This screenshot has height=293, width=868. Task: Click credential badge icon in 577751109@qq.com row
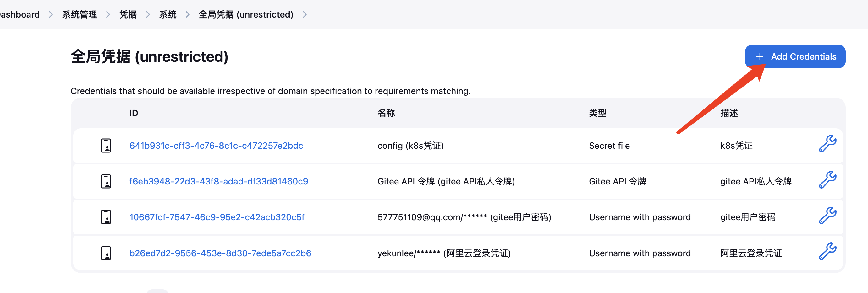coord(106,217)
